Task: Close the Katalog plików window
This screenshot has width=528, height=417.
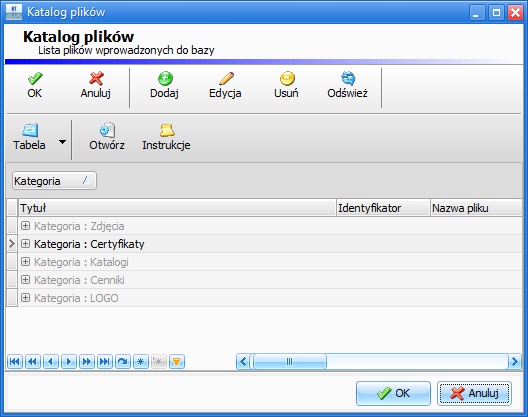Action: (515, 13)
